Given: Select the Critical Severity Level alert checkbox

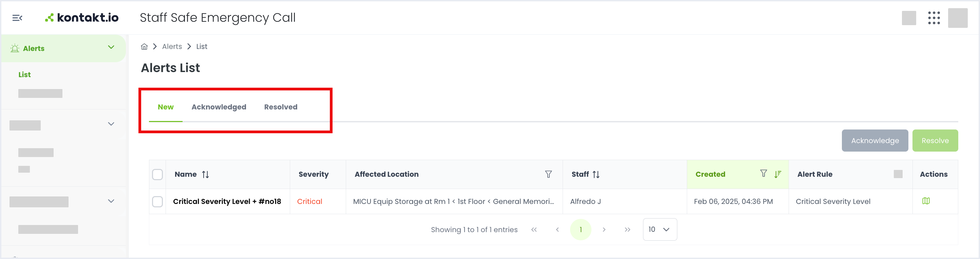Looking at the screenshot, I should 157,202.
